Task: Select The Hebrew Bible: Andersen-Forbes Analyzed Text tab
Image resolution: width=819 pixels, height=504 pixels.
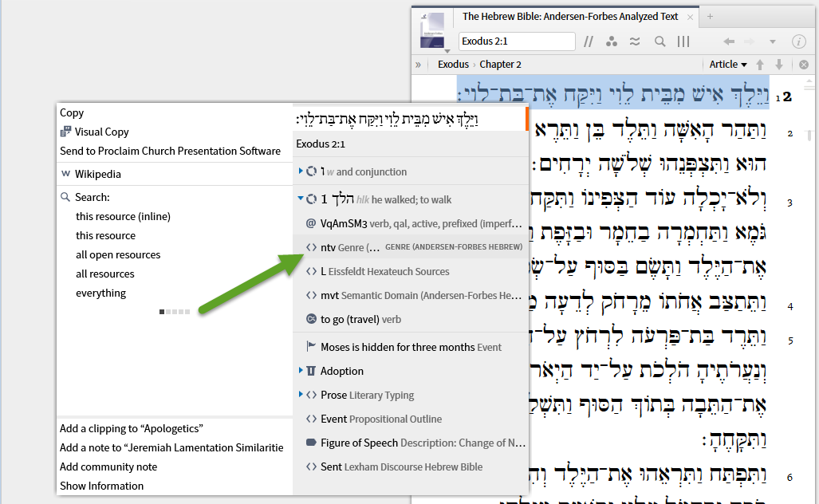Action: coord(570,17)
